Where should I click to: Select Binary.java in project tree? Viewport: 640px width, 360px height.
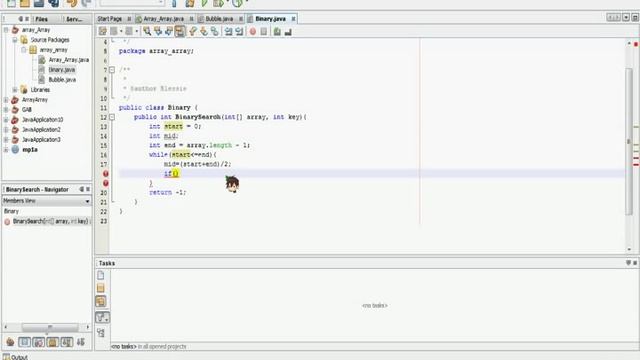point(62,70)
